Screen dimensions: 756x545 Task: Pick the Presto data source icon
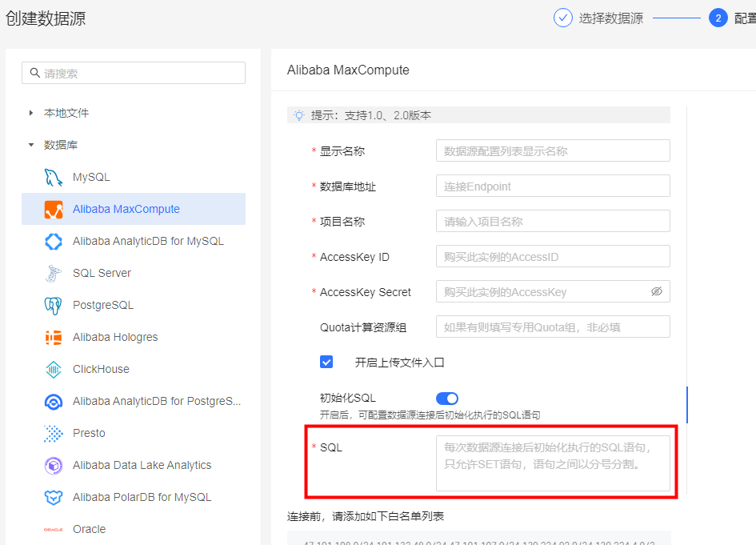click(x=54, y=433)
